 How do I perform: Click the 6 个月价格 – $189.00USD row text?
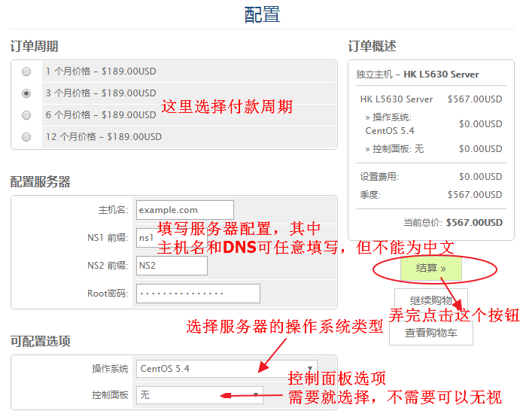coord(101,115)
